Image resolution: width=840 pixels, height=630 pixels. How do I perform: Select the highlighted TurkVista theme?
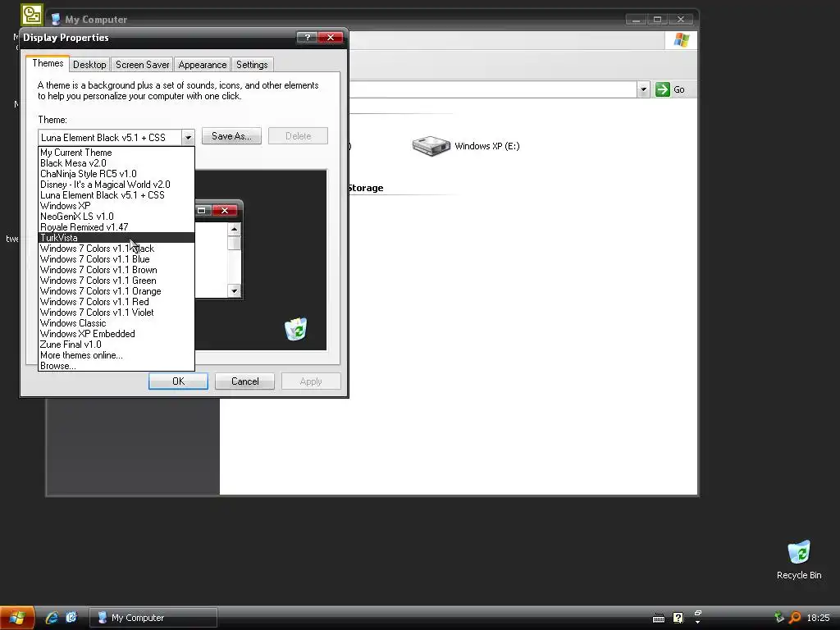116,238
